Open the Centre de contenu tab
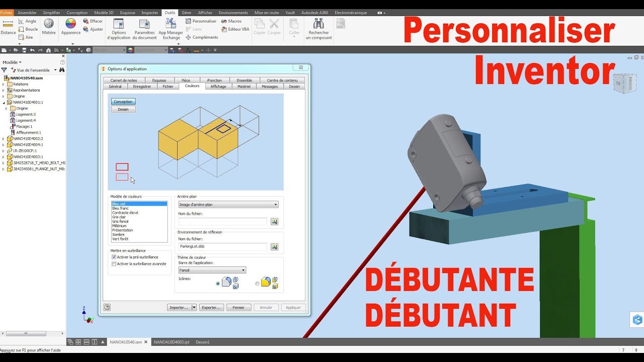This screenshot has height=362, width=644. click(282, 80)
